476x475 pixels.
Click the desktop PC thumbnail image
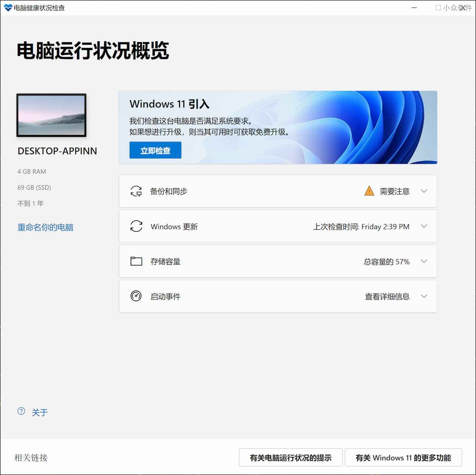click(x=51, y=115)
